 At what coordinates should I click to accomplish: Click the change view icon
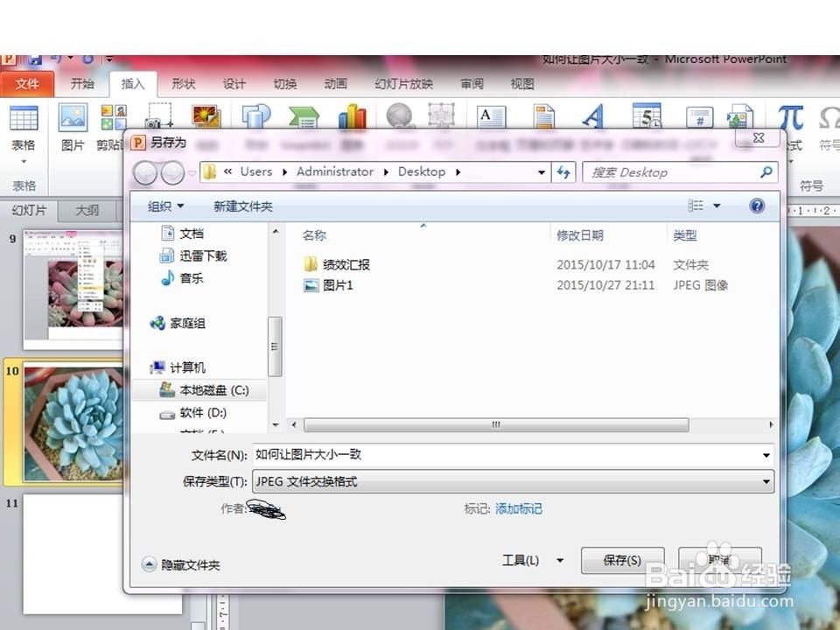click(696, 206)
